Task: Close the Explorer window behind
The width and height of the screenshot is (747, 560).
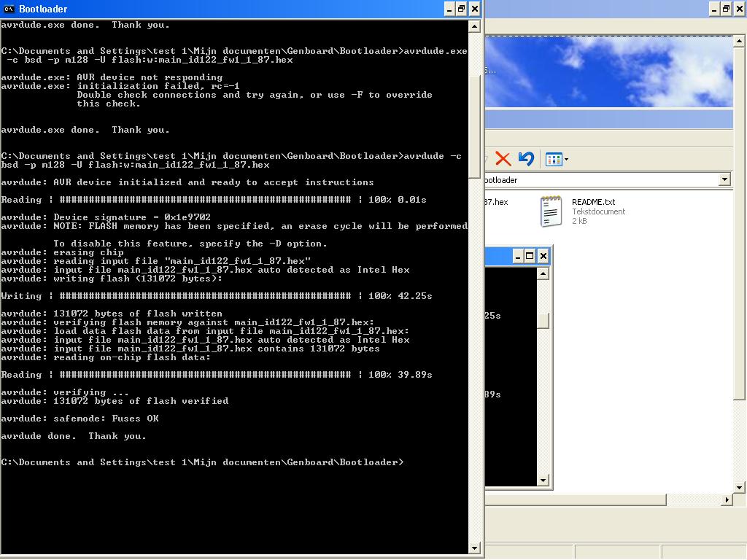Action: pyautogui.click(x=739, y=9)
